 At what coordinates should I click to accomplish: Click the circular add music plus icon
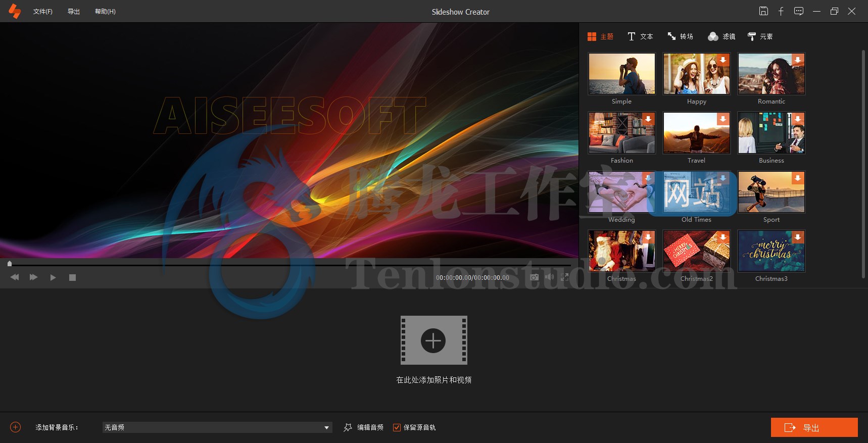click(16, 427)
